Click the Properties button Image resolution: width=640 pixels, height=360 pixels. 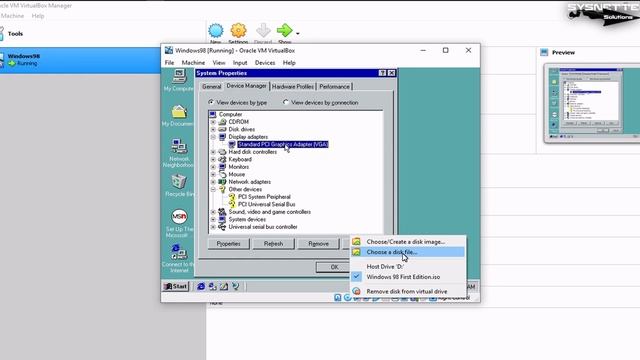pyautogui.click(x=229, y=244)
